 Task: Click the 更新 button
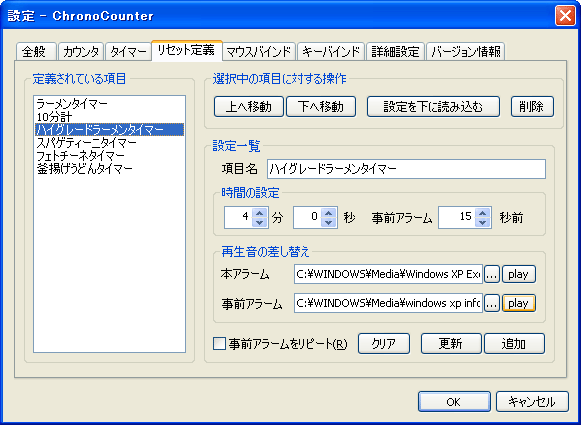451,343
